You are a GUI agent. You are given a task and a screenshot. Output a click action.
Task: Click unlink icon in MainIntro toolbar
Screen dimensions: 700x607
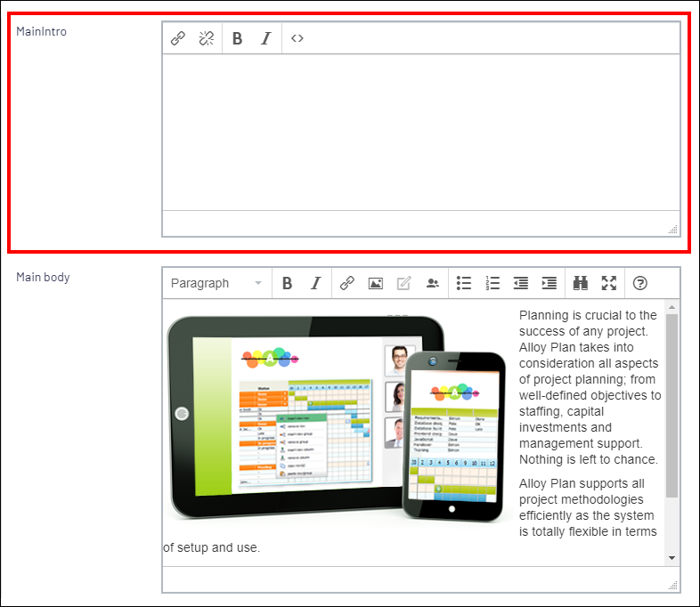(207, 38)
